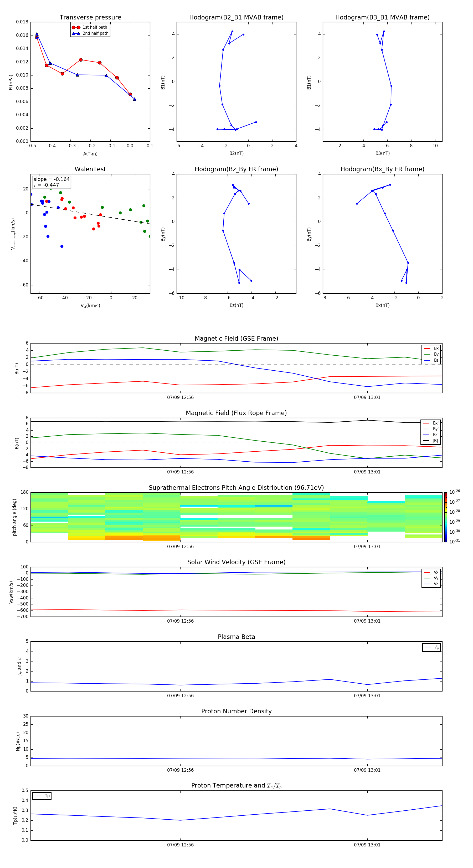The height and width of the screenshot is (868, 473).
Task: Click the "Hodogram(B2_B1 MVAB frame)" title
Action: 236,18
